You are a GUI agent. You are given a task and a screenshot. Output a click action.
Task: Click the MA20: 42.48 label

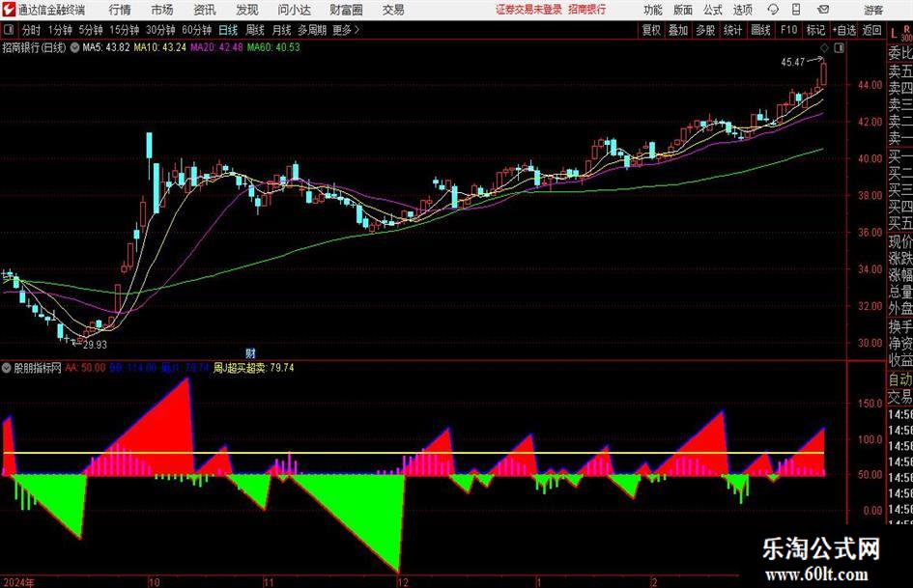point(216,47)
